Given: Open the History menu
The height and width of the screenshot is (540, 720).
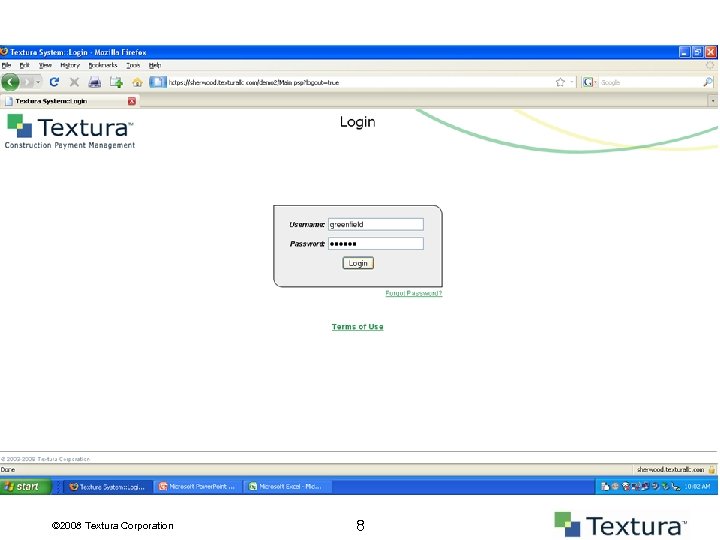Looking at the screenshot, I should tap(70, 65).
